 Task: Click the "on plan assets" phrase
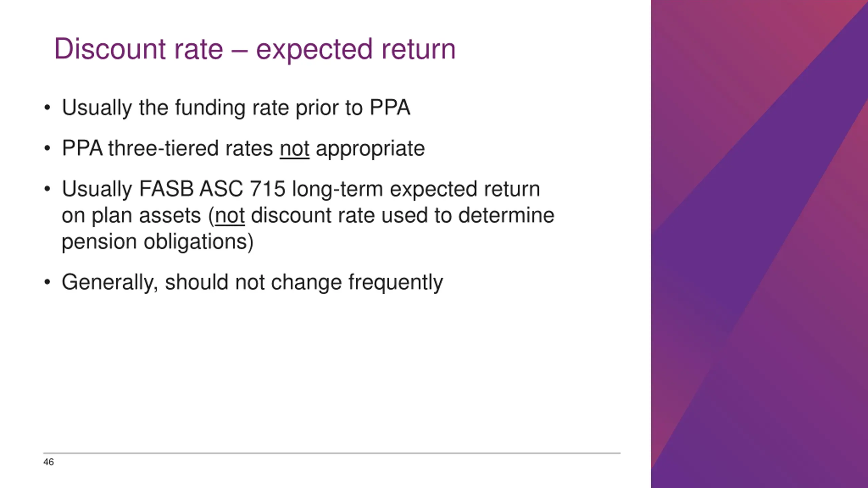tap(131, 216)
